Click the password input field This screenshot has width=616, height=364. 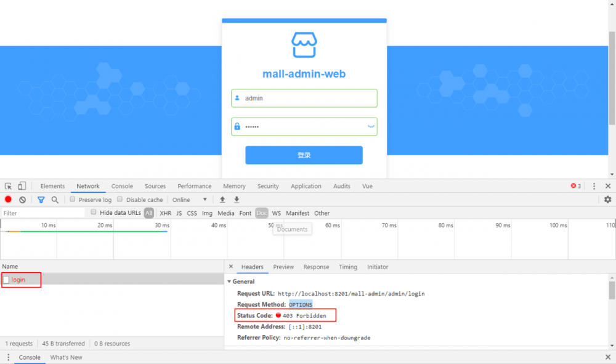pyautogui.click(x=304, y=127)
